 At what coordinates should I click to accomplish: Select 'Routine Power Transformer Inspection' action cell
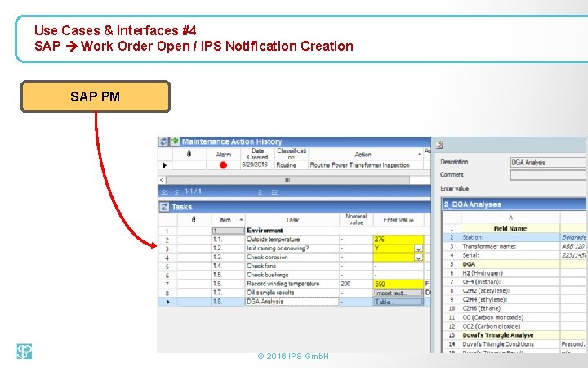click(x=366, y=165)
